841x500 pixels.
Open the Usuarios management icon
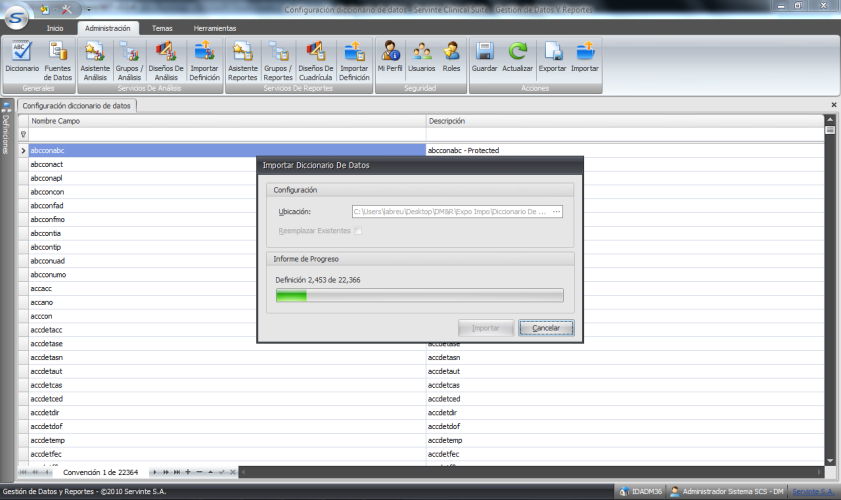[x=422, y=58]
